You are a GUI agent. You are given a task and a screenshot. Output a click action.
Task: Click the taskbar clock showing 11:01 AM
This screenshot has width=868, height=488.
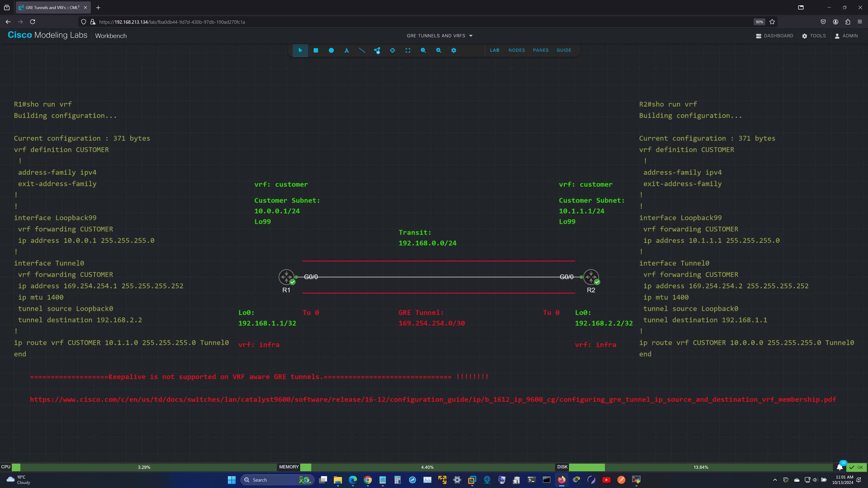tap(844, 480)
